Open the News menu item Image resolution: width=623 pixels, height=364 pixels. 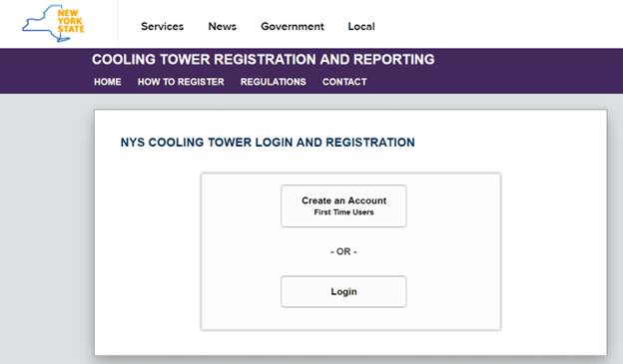pos(222,27)
